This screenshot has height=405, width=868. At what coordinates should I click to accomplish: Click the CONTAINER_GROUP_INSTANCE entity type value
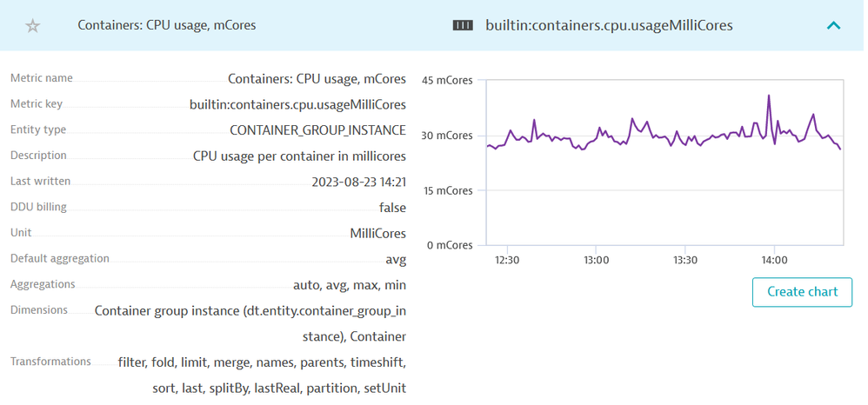pos(317,130)
